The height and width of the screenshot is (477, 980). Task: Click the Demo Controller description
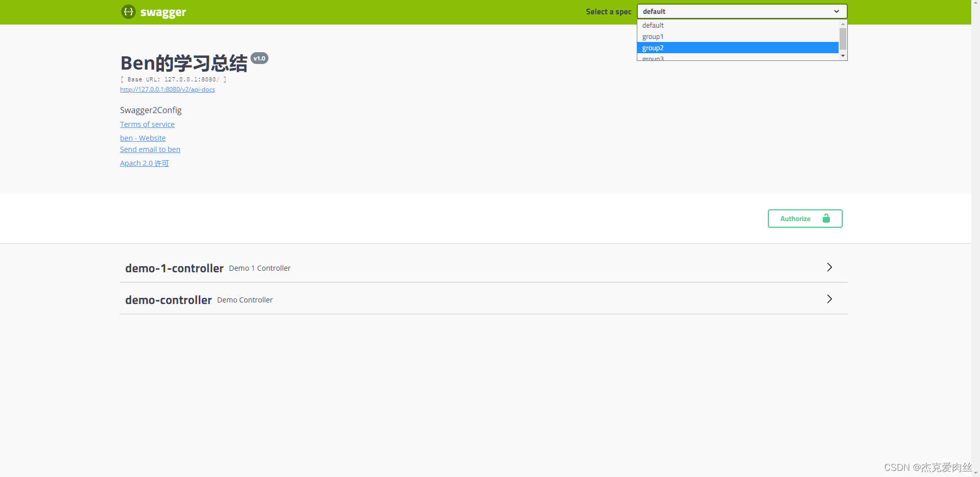245,300
